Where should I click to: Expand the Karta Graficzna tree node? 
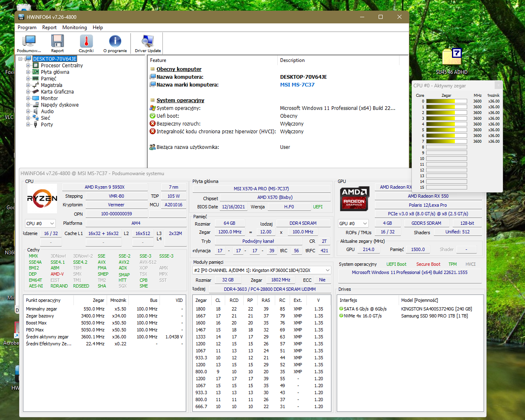point(28,92)
